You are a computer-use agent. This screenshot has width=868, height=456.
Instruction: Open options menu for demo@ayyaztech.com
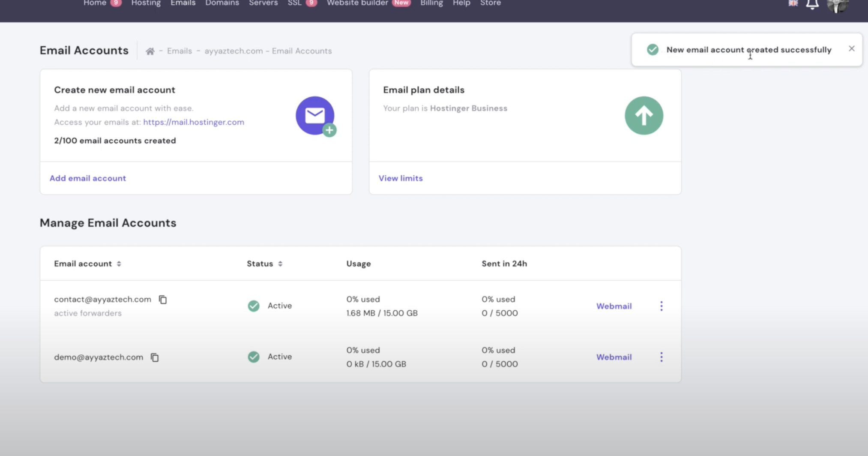click(x=661, y=357)
